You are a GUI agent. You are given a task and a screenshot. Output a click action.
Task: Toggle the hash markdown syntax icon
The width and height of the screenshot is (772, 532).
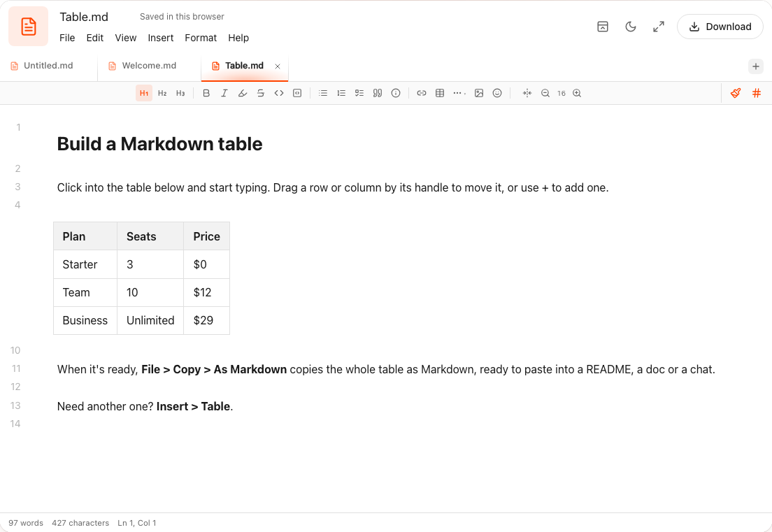(x=757, y=93)
